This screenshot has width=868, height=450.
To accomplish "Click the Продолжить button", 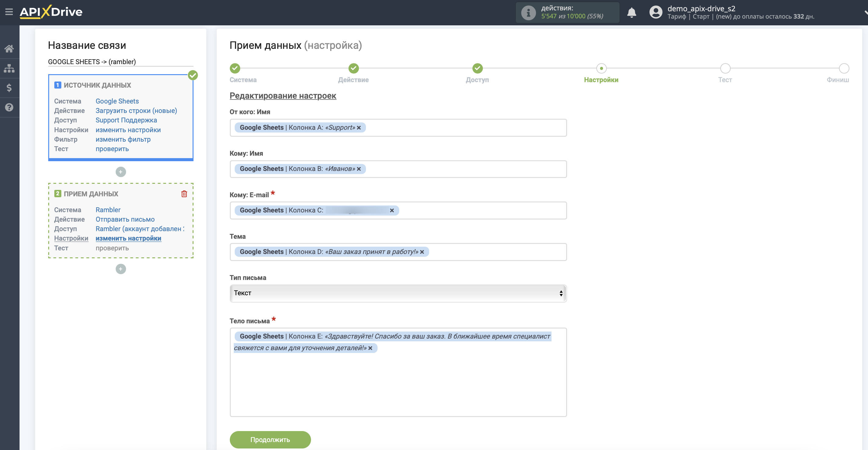I will 270,440.
